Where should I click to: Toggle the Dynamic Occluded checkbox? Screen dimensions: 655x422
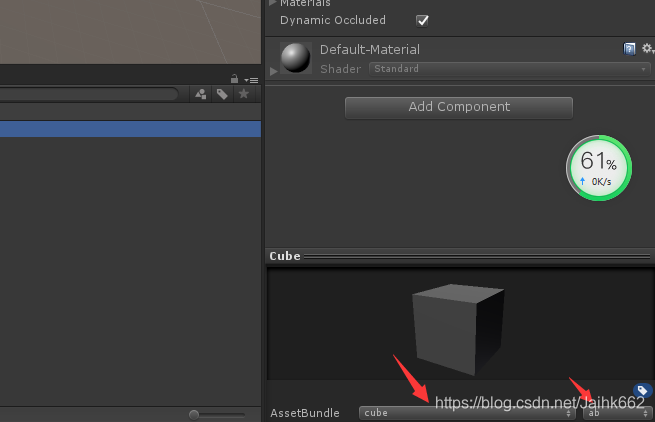(422, 20)
